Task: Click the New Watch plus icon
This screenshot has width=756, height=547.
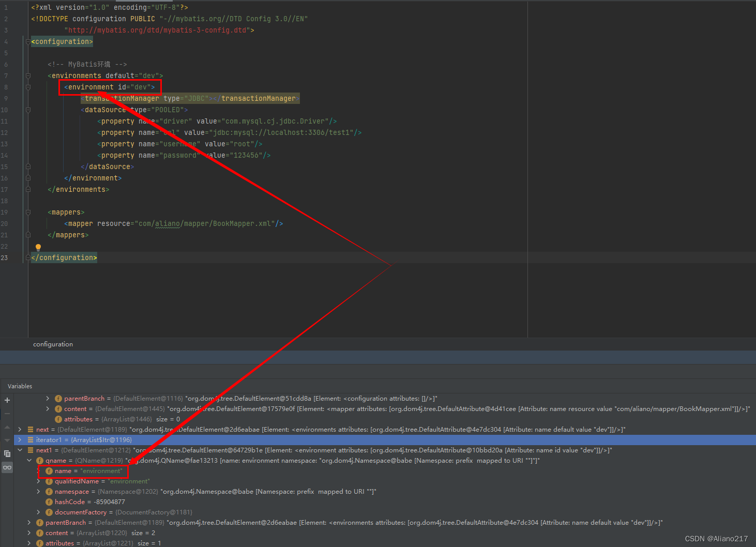Action: click(7, 400)
